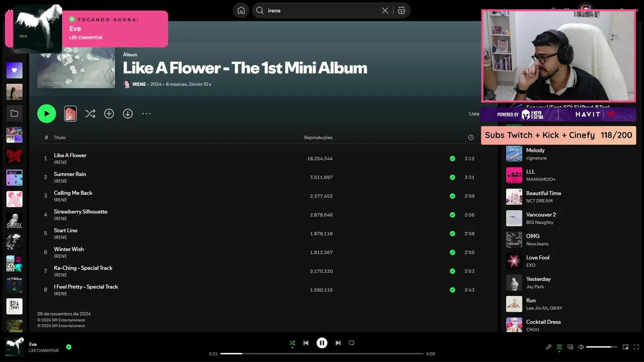Open Connect to a device
The width and height of the screenshot is (644, 362).
click(571, 347)
